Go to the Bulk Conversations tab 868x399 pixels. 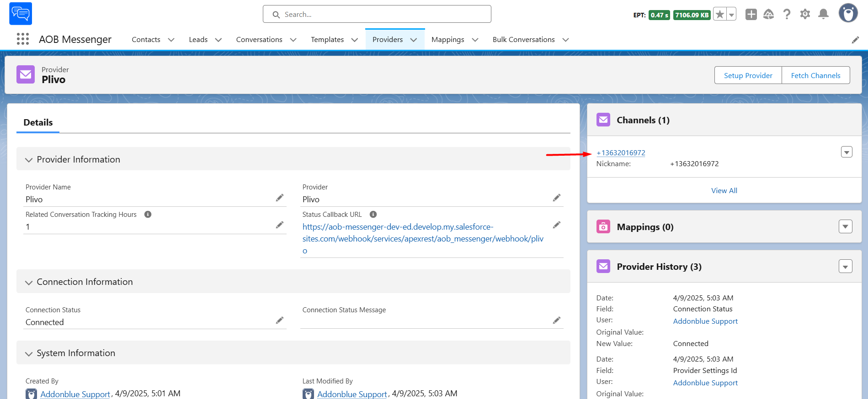(x=524, y=40)
